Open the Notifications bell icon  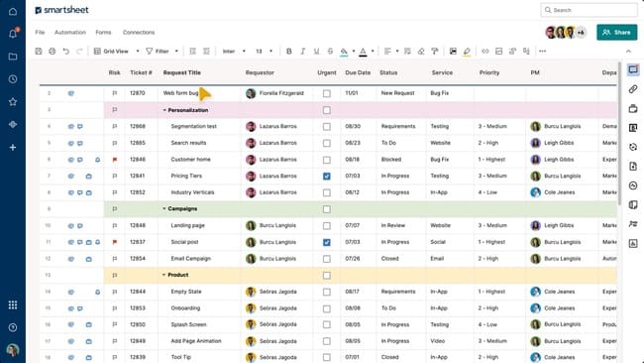13,34
